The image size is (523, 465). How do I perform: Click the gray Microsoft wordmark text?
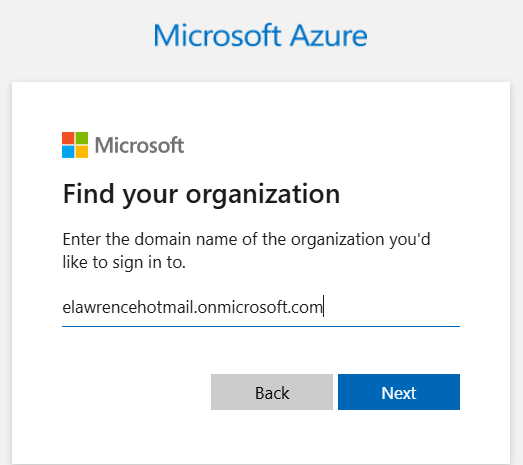[139, 145]
